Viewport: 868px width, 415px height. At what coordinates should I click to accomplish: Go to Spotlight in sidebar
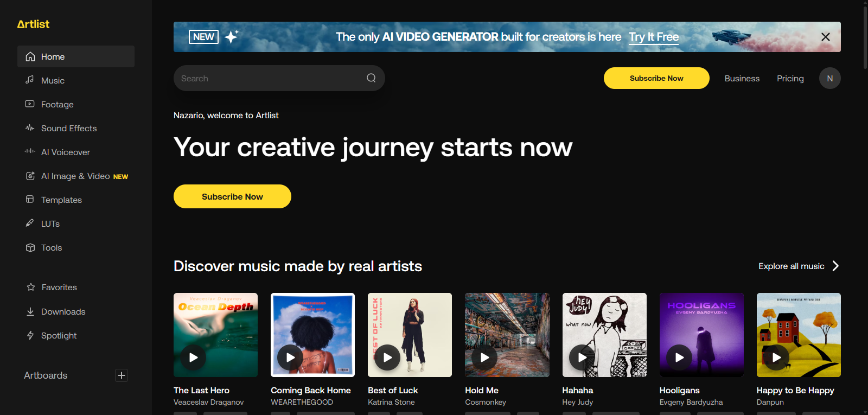point(76,335)
